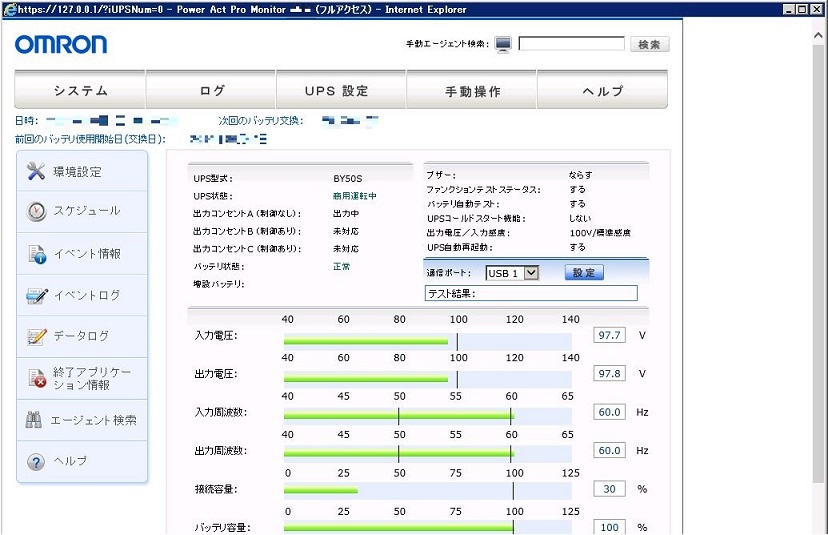Click the 出力電圧 green gauge bar

click(x=366, y=379)
